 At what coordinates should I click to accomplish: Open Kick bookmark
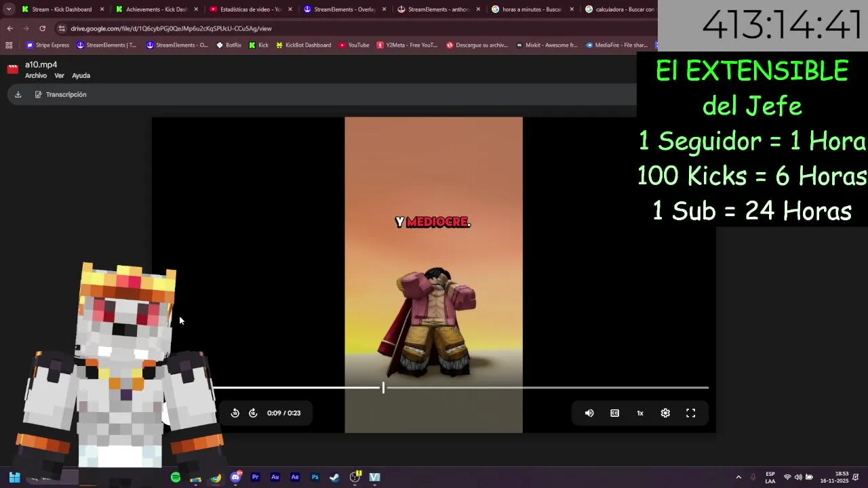click(259, 45)
